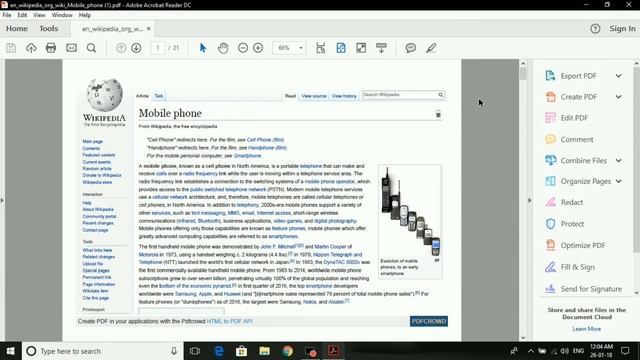Click the Adobe Acrobat Reader taskbar icon

[333, 351]
